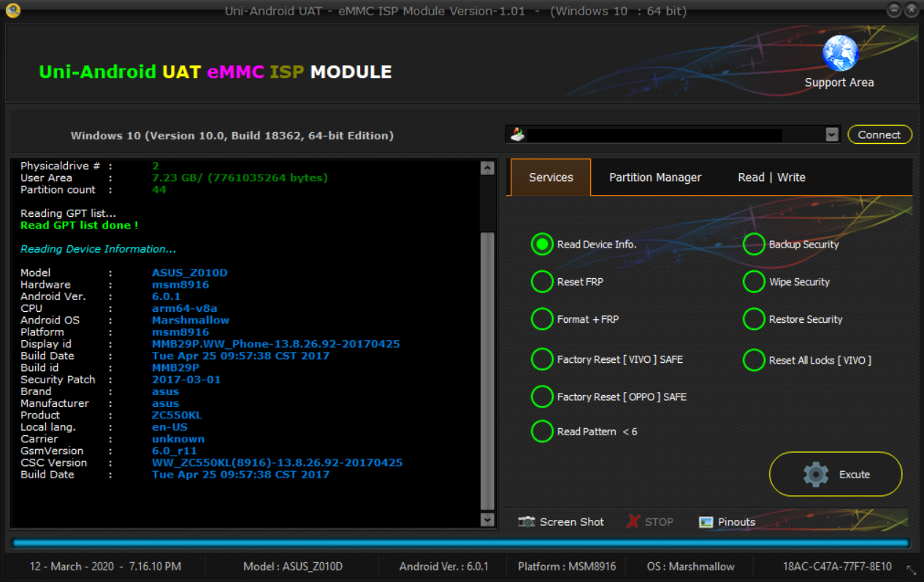Click the blue progress bar

461,543
